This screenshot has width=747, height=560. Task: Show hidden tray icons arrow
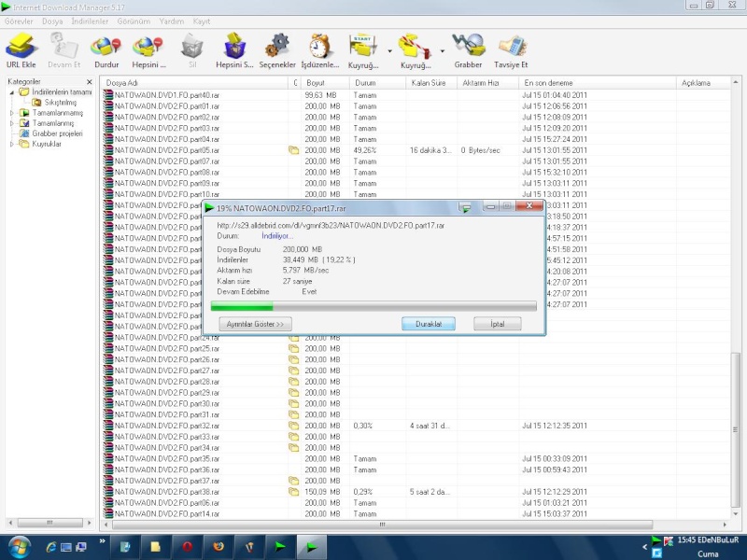pos(644,547)
